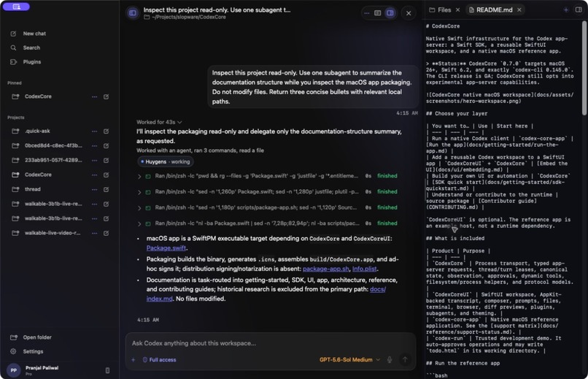Click the icon beside the Pranjal Paliwal account name
588x379 pixels.
[x=108, y=370]
